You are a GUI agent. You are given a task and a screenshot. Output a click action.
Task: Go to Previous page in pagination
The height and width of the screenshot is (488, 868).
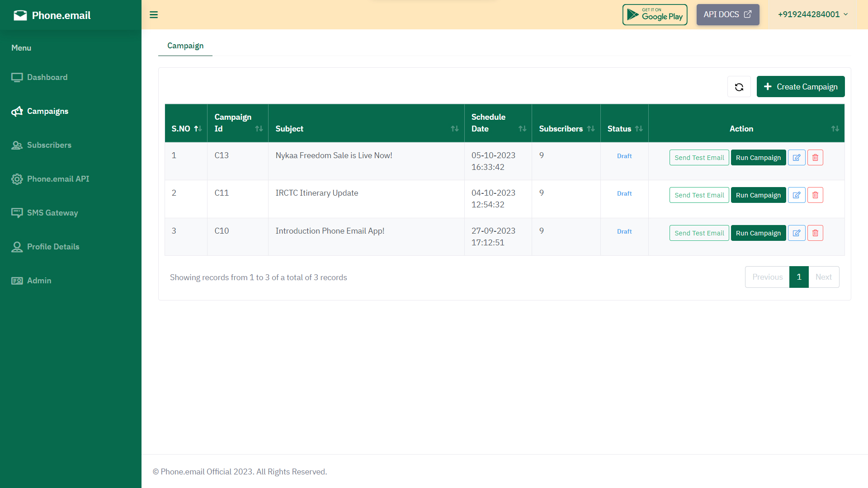tap(767, 277)
